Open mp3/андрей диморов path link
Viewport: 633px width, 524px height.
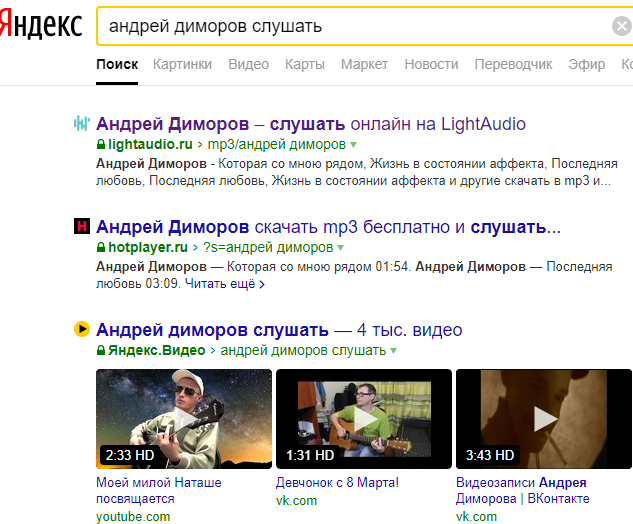pos(277,144)
